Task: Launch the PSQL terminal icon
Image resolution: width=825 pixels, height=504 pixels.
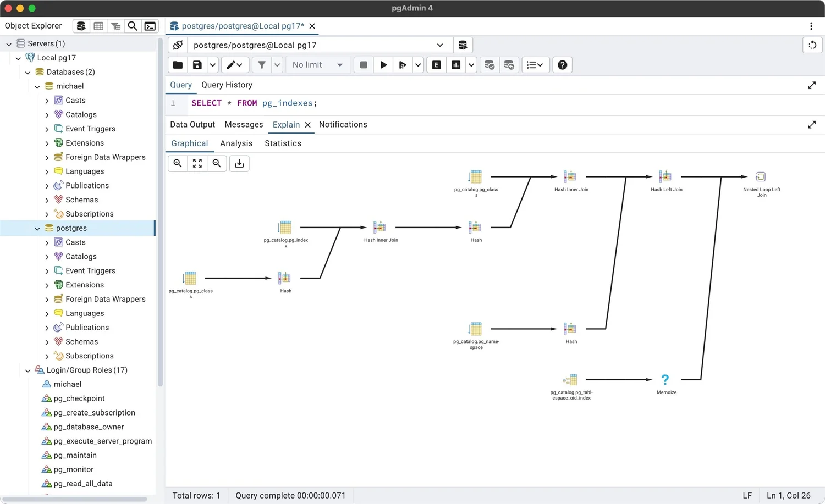Action: coord(150,26)
